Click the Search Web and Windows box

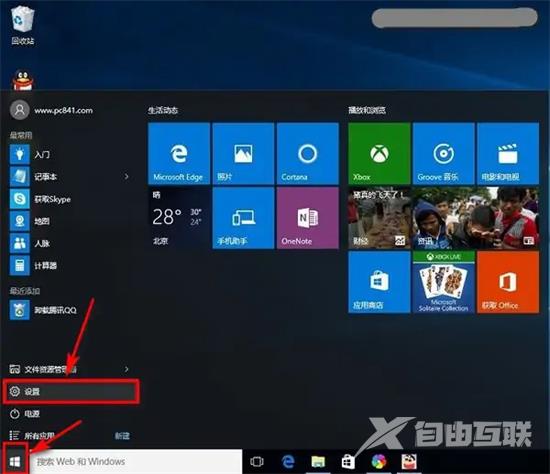point(135,462)
